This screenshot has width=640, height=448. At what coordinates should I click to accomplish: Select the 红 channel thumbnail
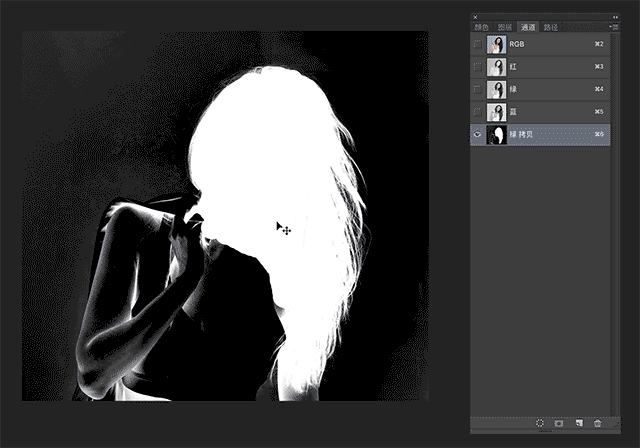(x=496, y=67)
